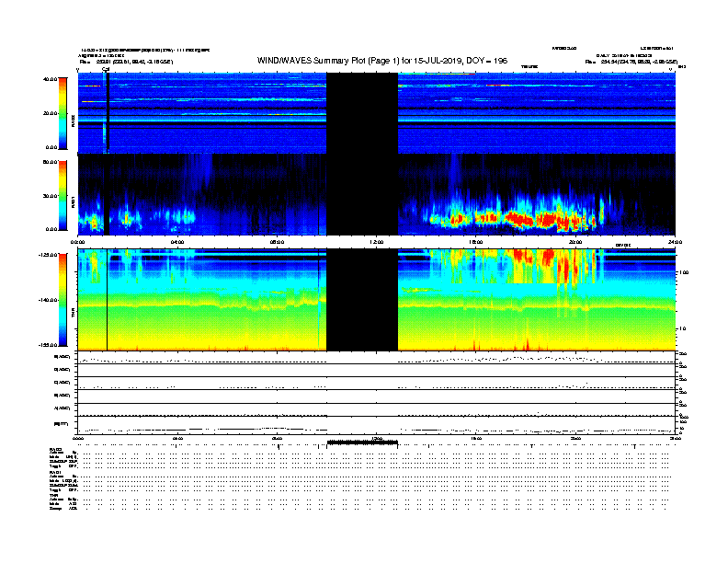The height and width of the screenshot is (563, 728).
Task: Select the 40.00 label on RAD2 color scale
Action: coord(50,79)
